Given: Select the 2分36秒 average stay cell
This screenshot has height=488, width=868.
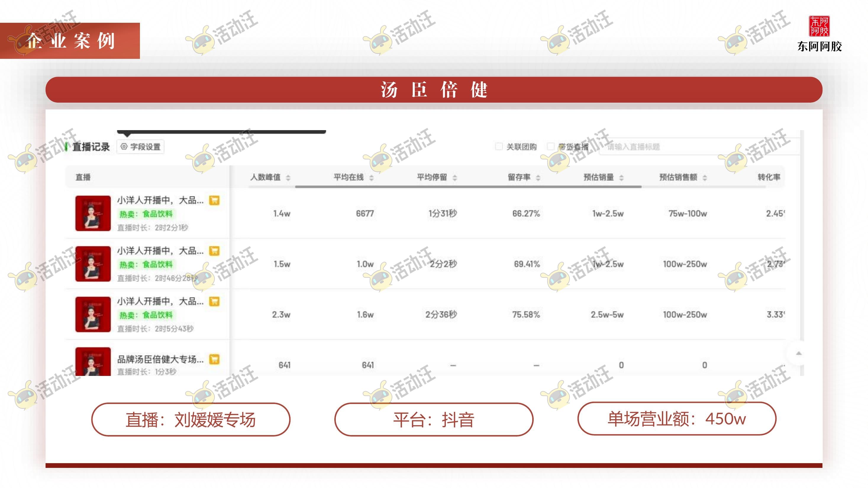Looking at the screenshot, I should [441, 315].
